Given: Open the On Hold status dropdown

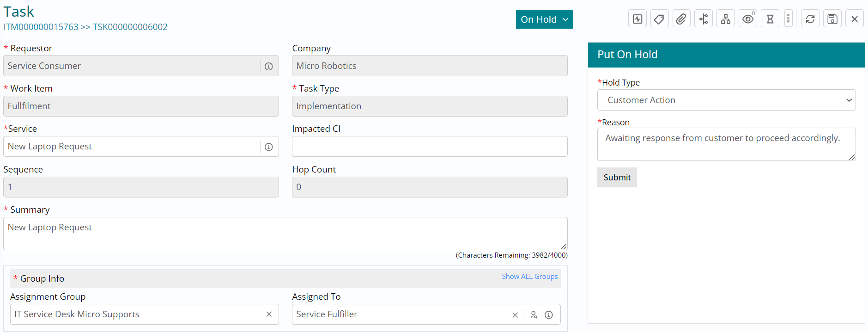Looking at the screenshot, I should (544, 19).
